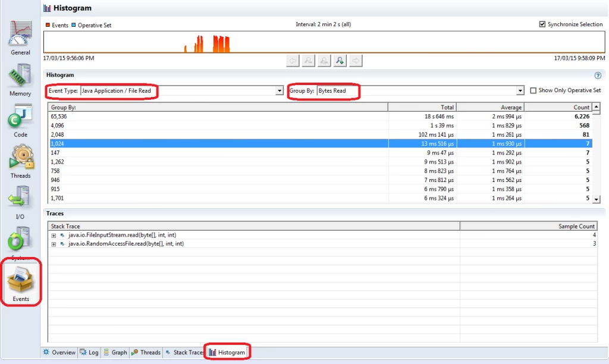
Task: Open the Histogram section help icon
Action: (x=598, y=76)
